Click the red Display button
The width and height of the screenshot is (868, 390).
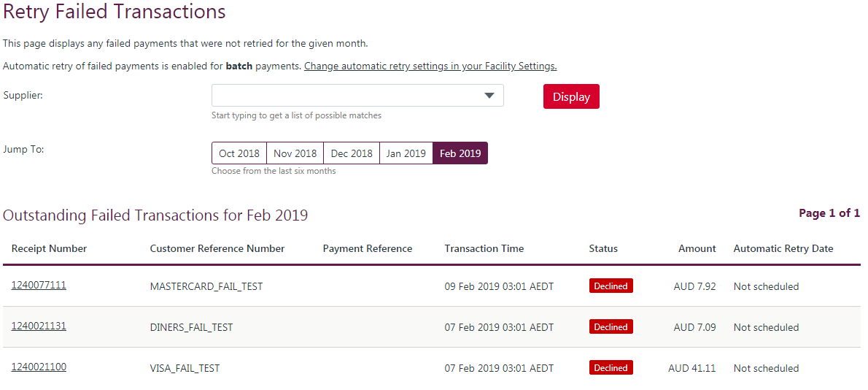click(x=571, y=97)
